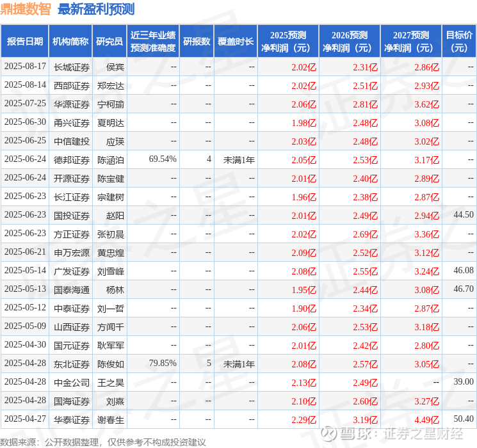Click the 近三年业绩预测准确度 column header
The height and width of the screenshot is (448, 477).
(x=153, y=42)
